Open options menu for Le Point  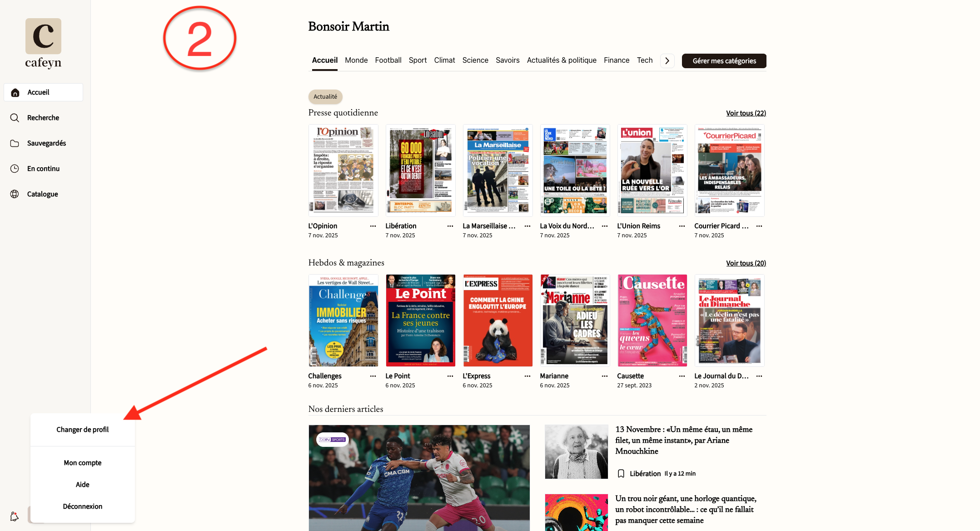point(450,376)
